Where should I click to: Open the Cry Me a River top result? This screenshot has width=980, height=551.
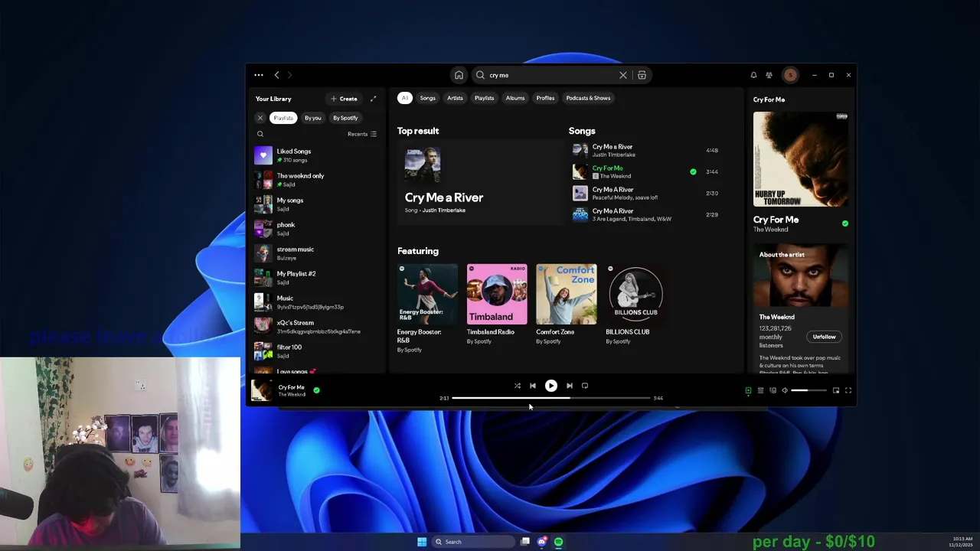[x=479, y=183]
